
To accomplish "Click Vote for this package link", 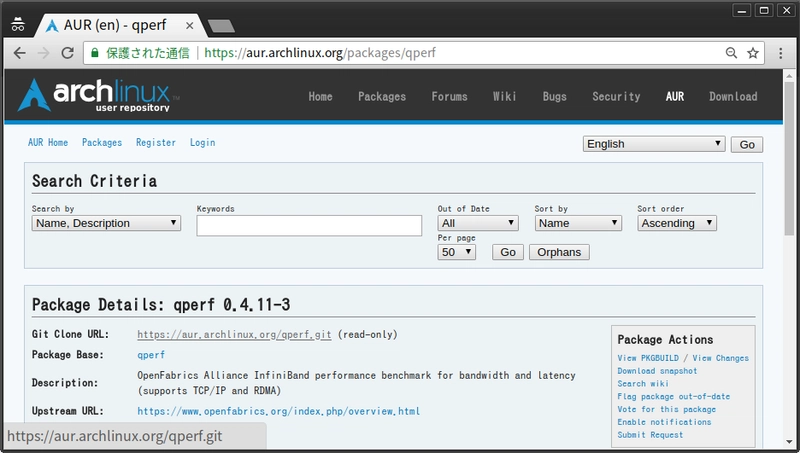I will (666, 409).
